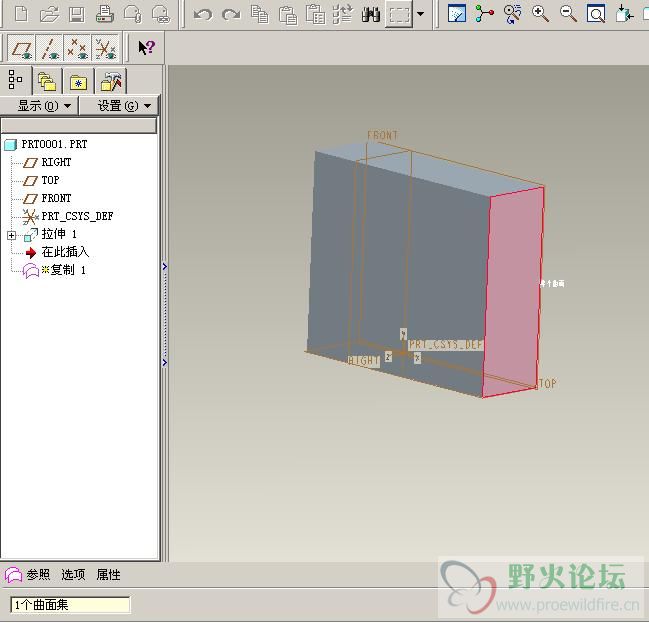Select PRT0001.PRT in the model tree
The width and height of the screenshot is (649, 623).
click(54, 144)
